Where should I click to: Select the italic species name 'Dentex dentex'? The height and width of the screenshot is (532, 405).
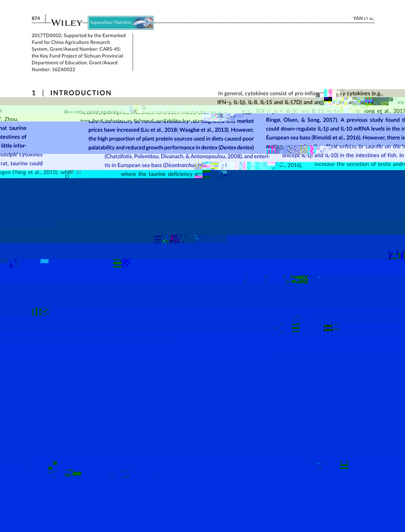coord(236,148)
